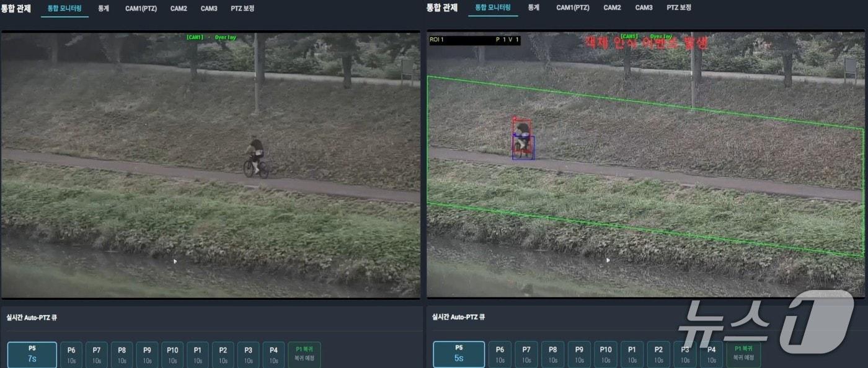Select P1 preset in left window queue
The image size is (868, 368).
tap(197, 354)
